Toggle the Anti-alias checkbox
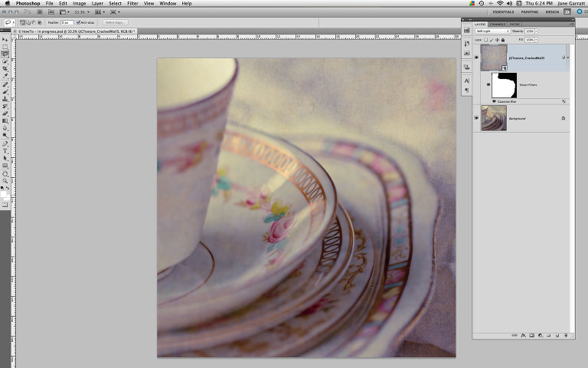This screenshot has height=368, width=588. tap(78, 22)
